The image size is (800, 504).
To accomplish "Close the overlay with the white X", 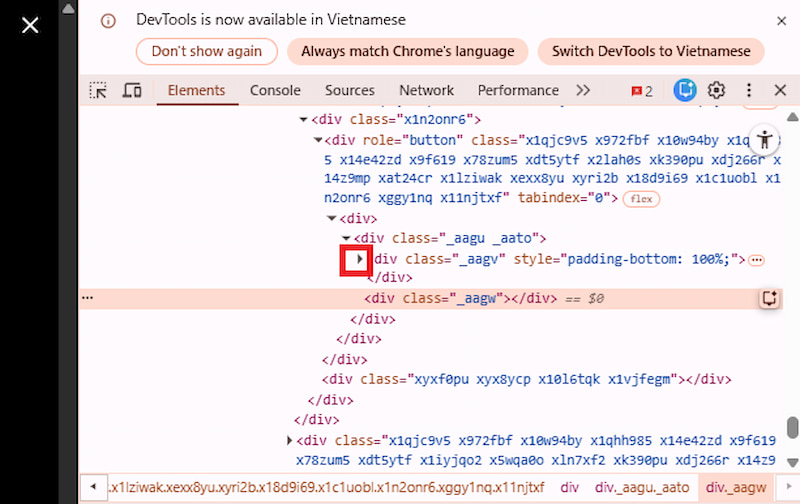I will (30, 23).
